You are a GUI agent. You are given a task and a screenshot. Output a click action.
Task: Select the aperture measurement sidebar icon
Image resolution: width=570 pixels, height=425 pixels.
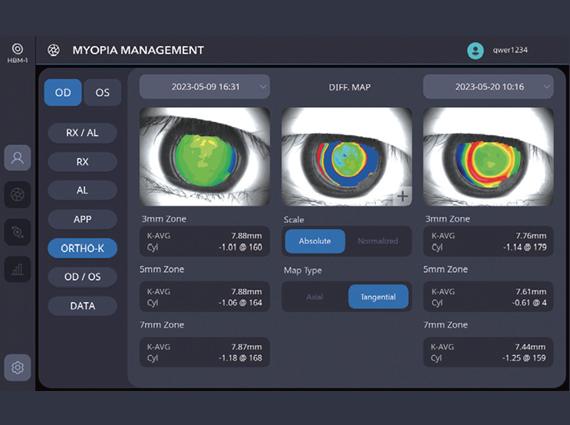(x=17, y=195)
